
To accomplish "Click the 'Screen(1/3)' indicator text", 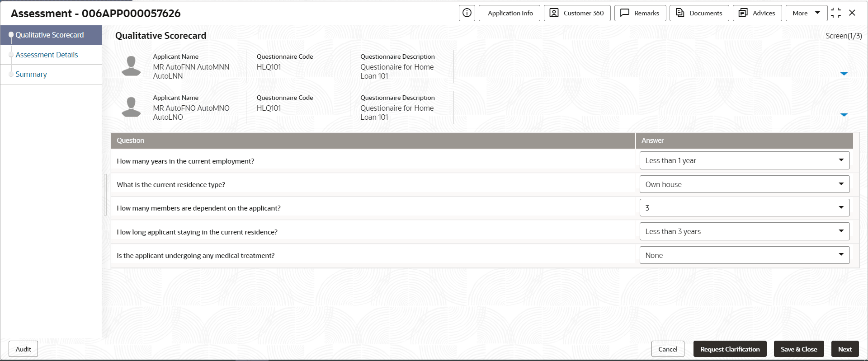I will point(844,36).
